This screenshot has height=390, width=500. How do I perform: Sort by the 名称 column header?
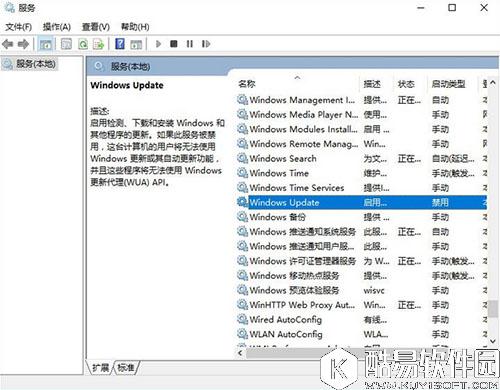coord(247,84)
